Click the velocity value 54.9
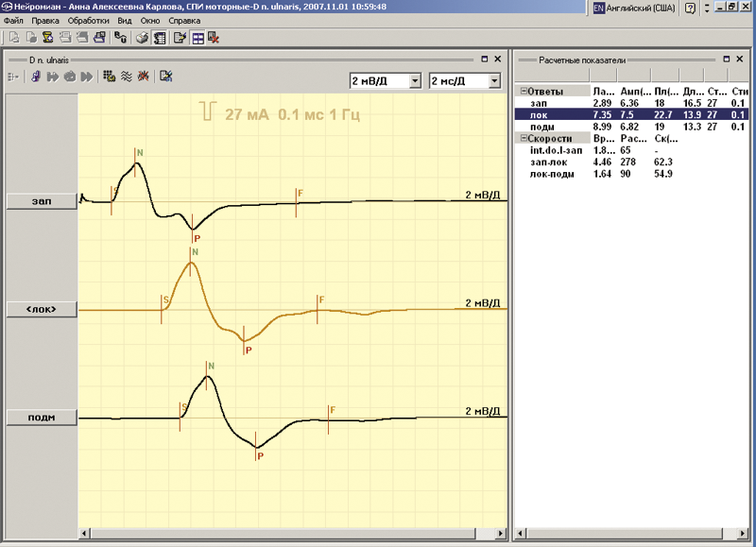The image size is (756, 547). [663, 174]
